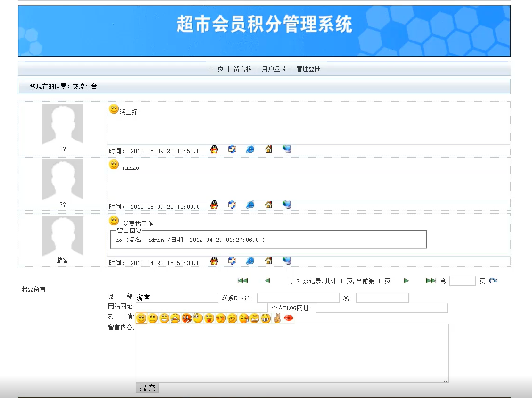
Task: Click email icon in nihao message row
Action: [233, 205]
